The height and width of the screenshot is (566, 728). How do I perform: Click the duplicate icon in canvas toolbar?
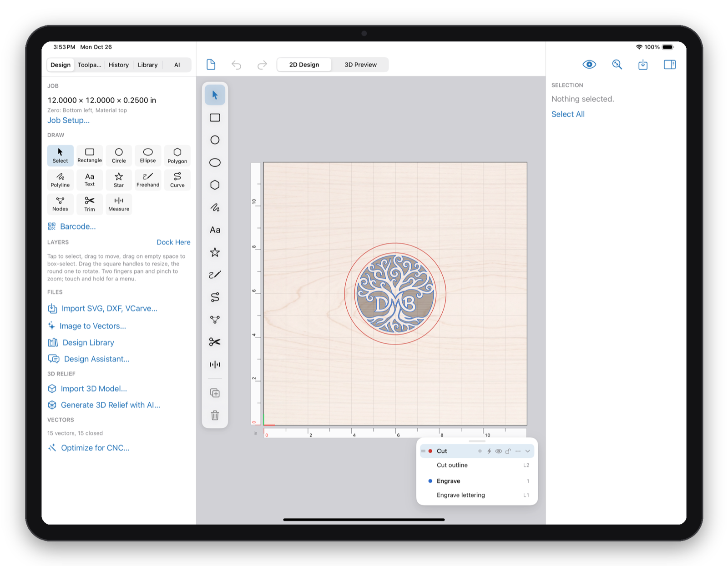pos(215,393)
